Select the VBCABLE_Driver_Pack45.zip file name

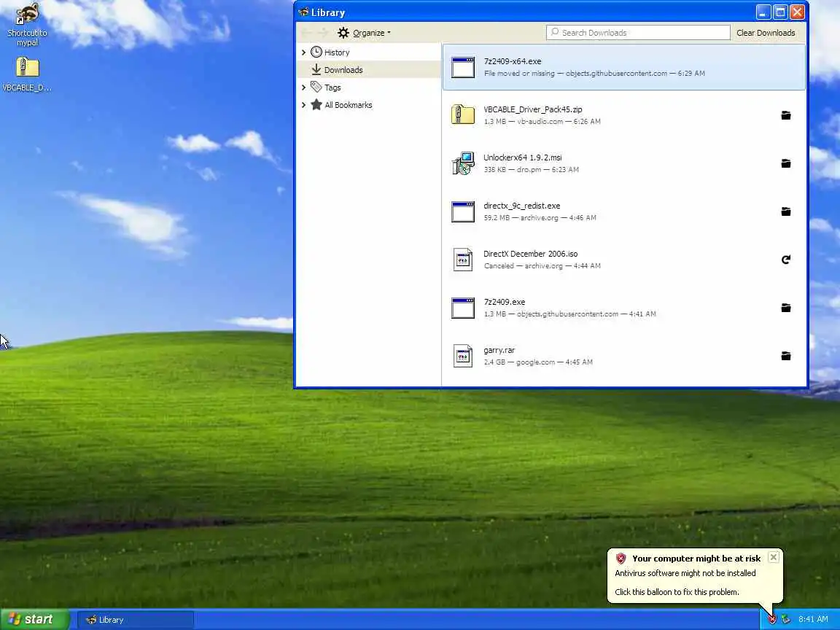pos(532,109)
